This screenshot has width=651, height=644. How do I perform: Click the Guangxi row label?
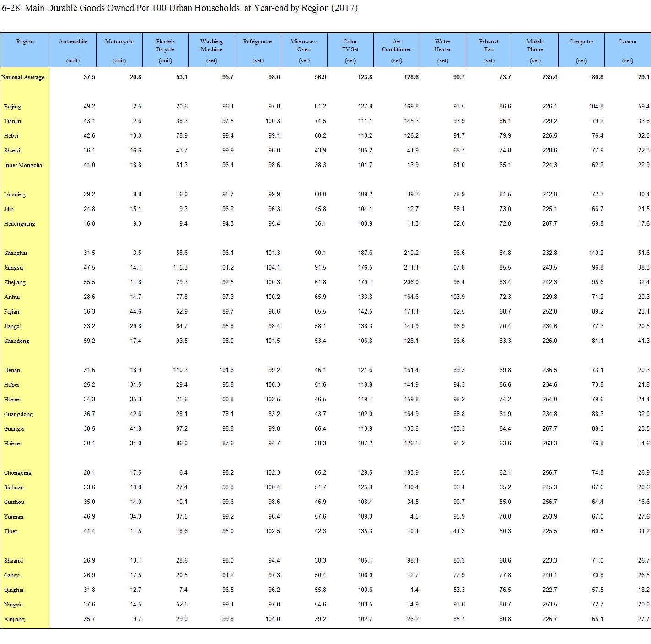tap(14, 429)
